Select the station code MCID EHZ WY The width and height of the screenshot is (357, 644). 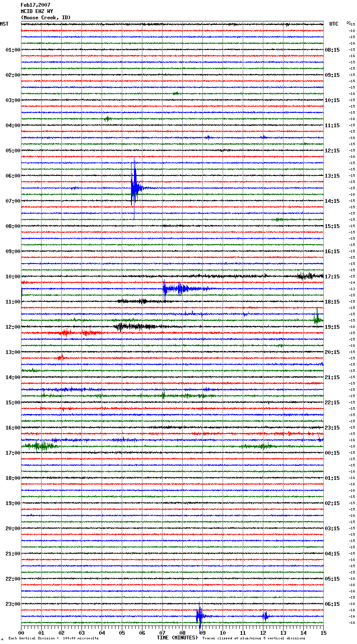[x=37, y=11]
